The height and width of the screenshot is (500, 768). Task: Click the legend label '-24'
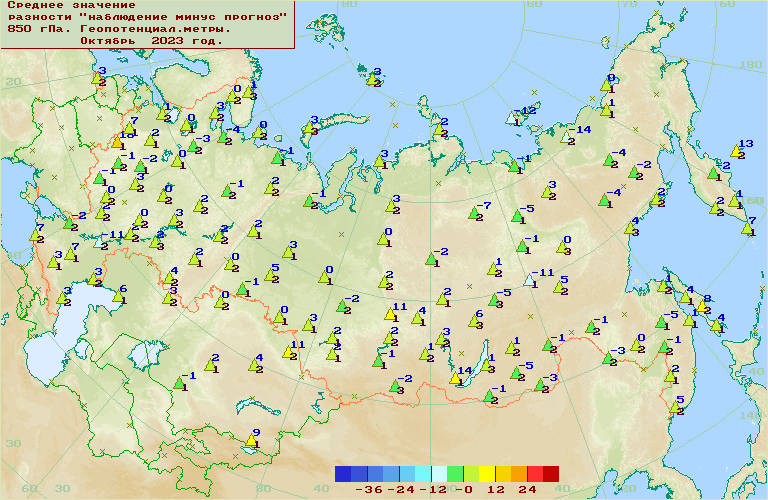[x=401, y=489]
